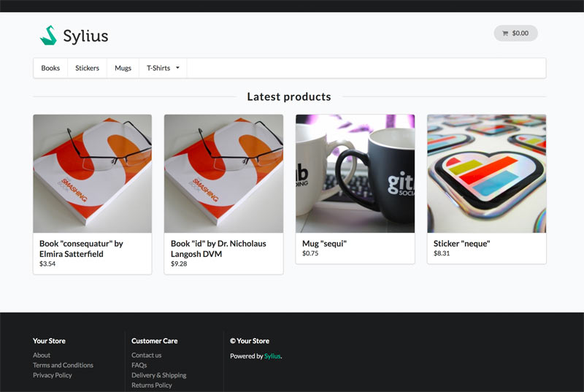Select the Stickers menu item
Image resolution: width=584 pixels, height=392 pixels.
(87, 69)
